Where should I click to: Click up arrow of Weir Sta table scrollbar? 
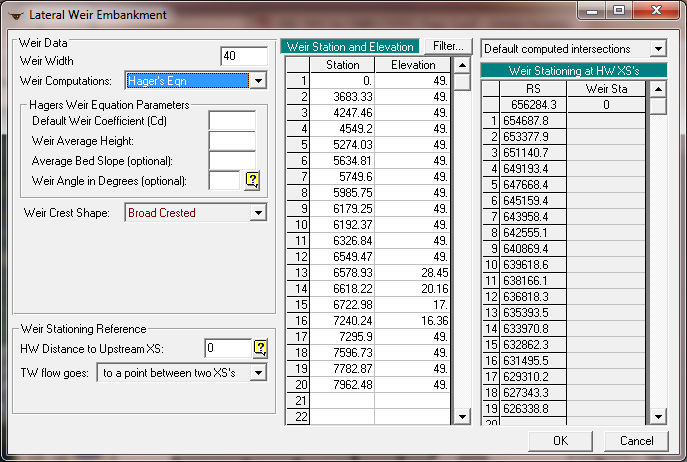658,89
